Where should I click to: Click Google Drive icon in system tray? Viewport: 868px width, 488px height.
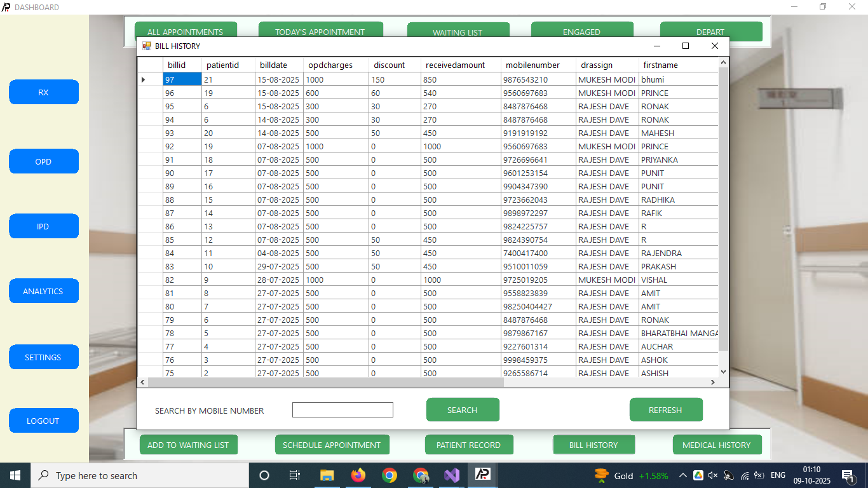(x=698, y=475)
